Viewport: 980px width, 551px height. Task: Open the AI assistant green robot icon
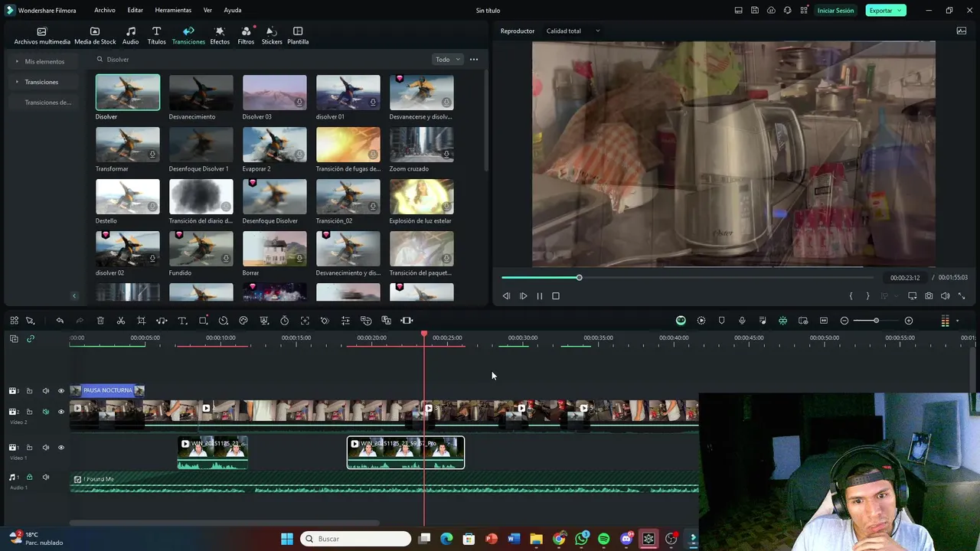[681, 321]
